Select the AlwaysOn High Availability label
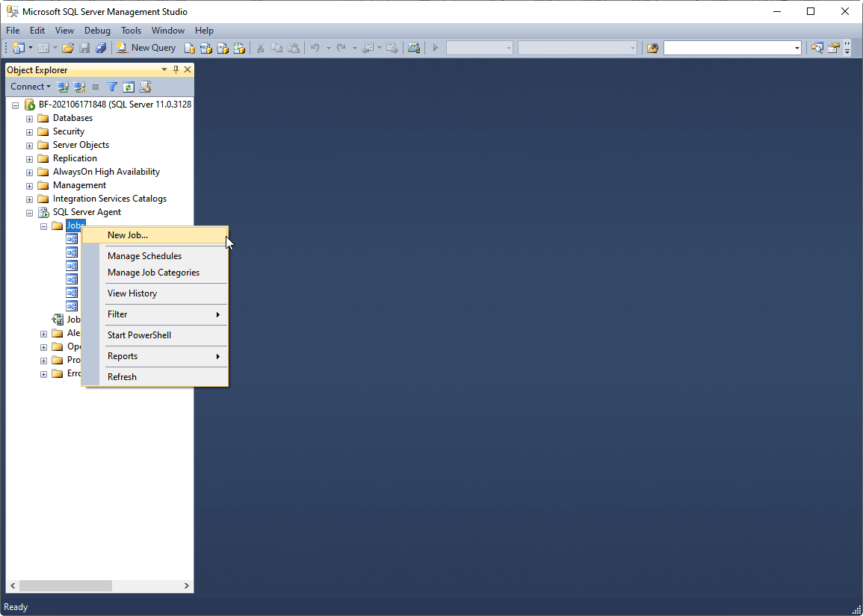The image size is (863, 616). [106, 172]
